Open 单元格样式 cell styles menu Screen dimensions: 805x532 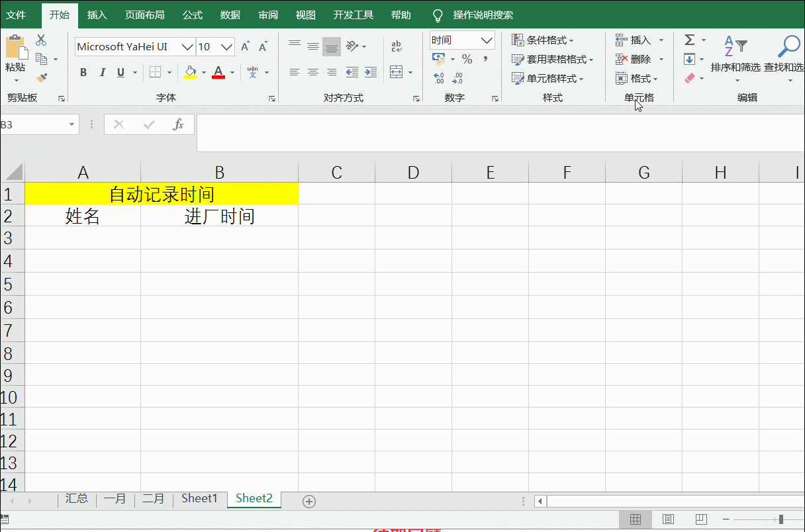(547, 79)
